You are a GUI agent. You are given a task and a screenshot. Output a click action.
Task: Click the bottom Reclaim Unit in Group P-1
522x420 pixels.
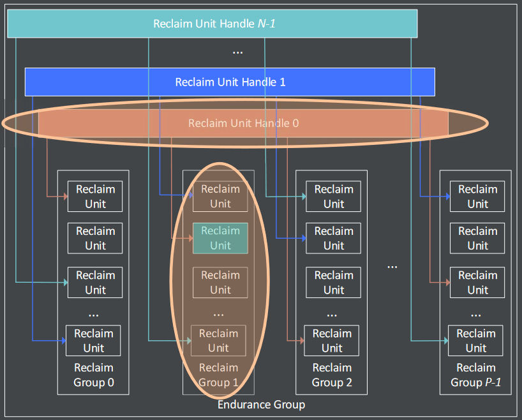pyautogui.click(x=475, y=341)
